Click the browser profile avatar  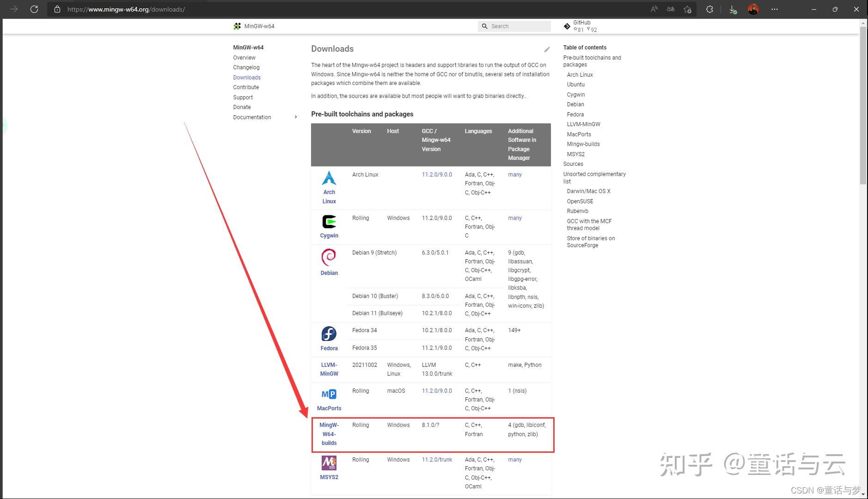tap(753, 9)
